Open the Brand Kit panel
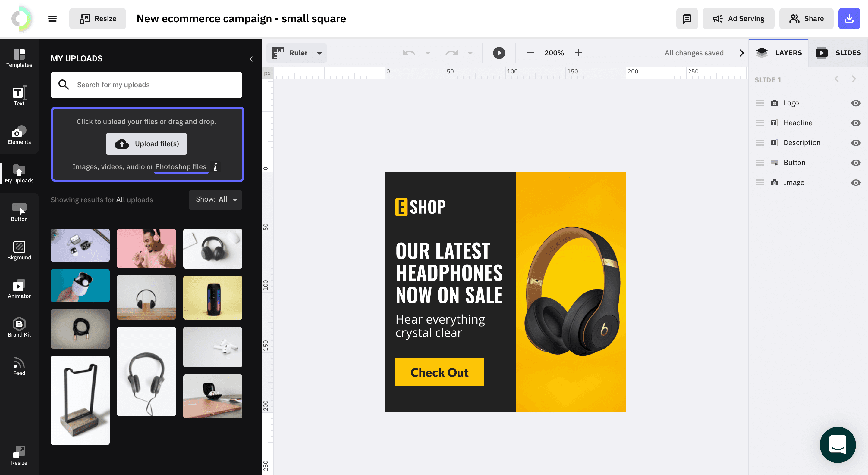Screen dimensions: 868x475 pyautogui.click(x=19, y=328)
